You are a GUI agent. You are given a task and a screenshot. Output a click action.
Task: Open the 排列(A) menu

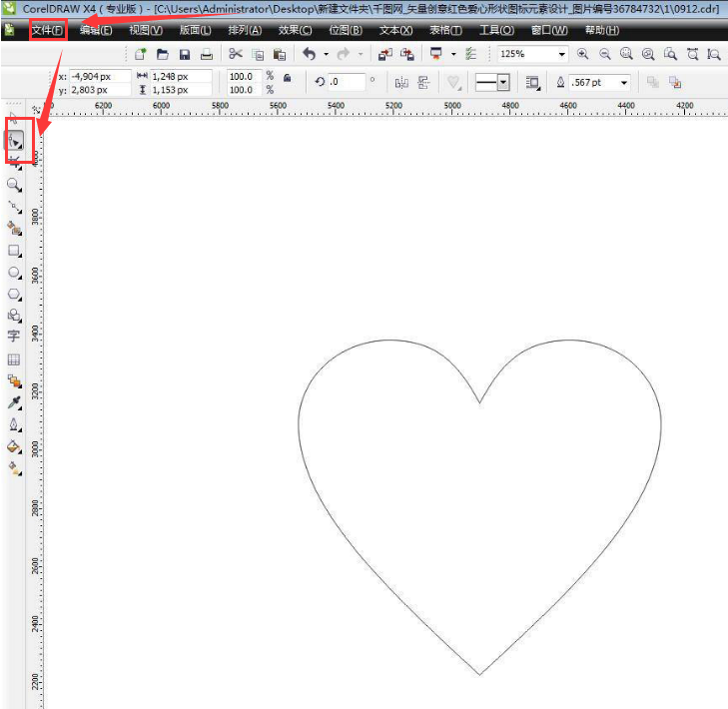pyautogui.click(x=245, y=30)
